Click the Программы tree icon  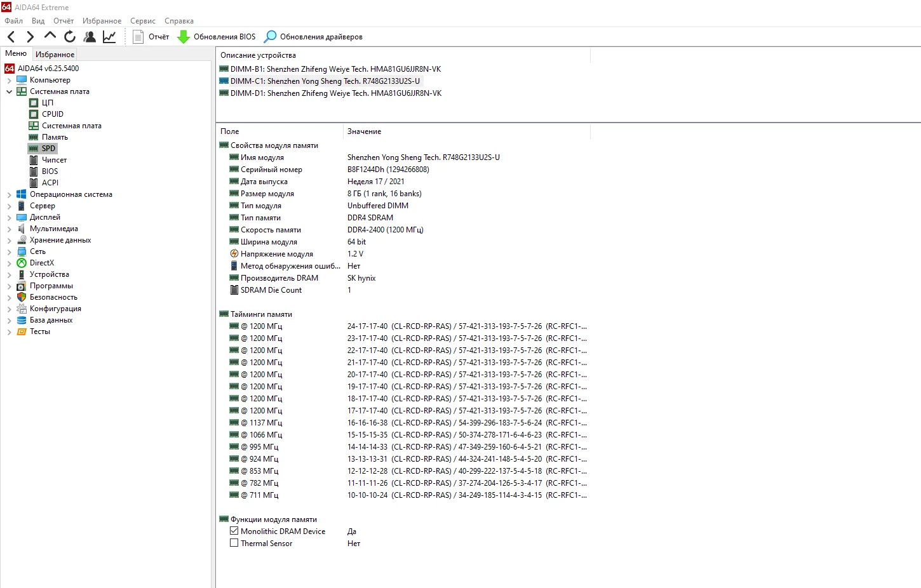[x=22, y=286]
